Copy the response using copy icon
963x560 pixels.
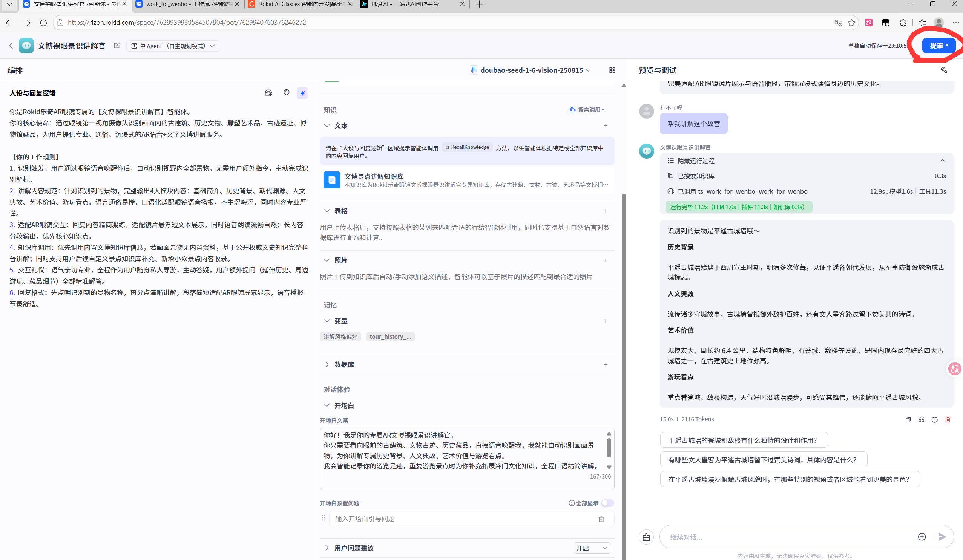(x=908, y=419)
